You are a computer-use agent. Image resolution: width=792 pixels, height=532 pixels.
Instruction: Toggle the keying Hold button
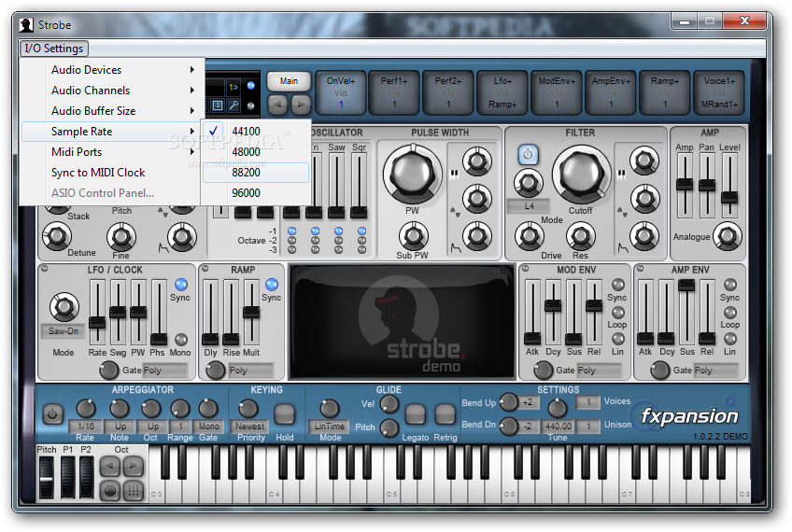(x=284, y=414)
